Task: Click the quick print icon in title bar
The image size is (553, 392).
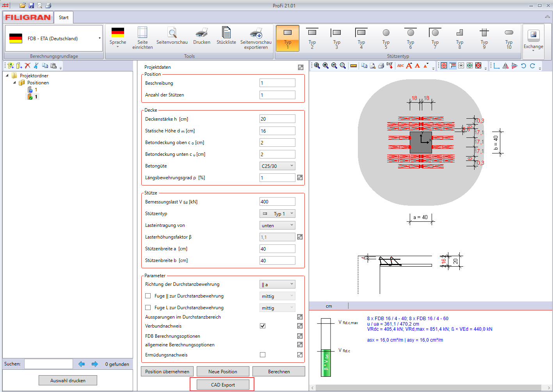Action: [48, 5]
